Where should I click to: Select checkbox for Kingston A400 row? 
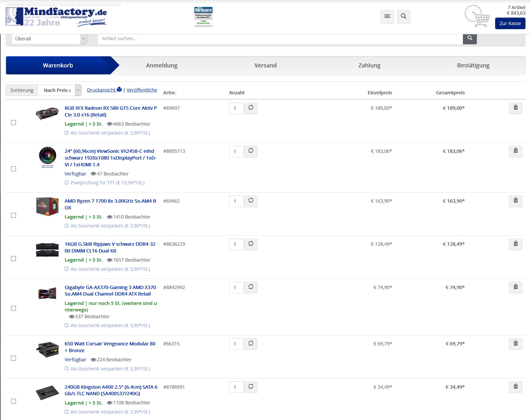(x=13, y=401)
